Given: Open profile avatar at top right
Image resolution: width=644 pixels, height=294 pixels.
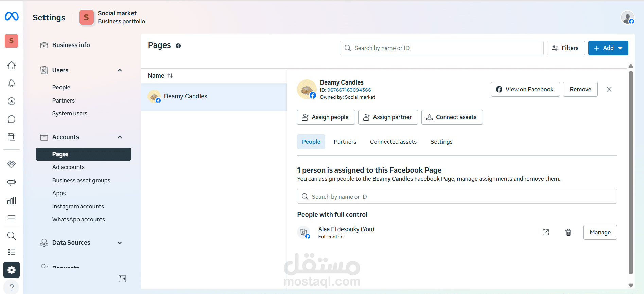Looking at the screenshot, I should point(627,17).
